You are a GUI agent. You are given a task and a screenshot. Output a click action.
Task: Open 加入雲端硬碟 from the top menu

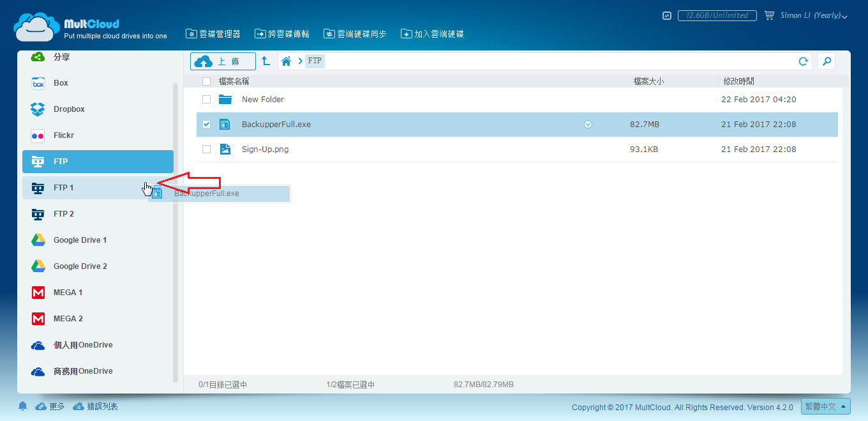coord(432,34)
